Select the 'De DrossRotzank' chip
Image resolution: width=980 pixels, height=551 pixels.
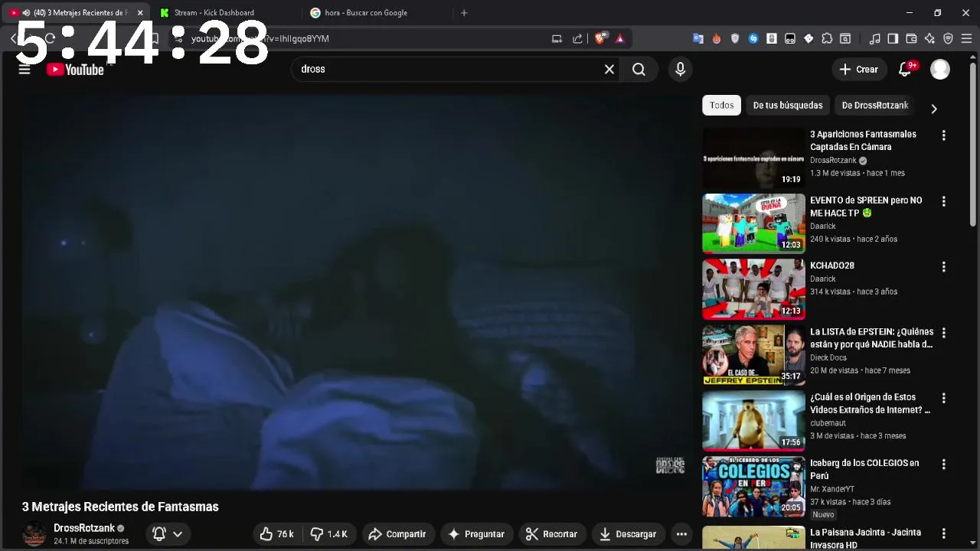[x=875, y=106]
